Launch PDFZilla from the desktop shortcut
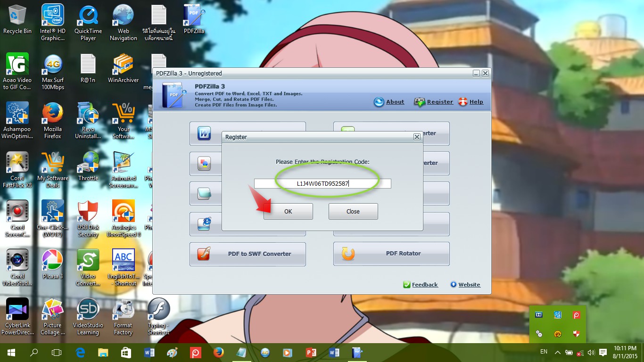The image size is (644, 362). point(193,18)
